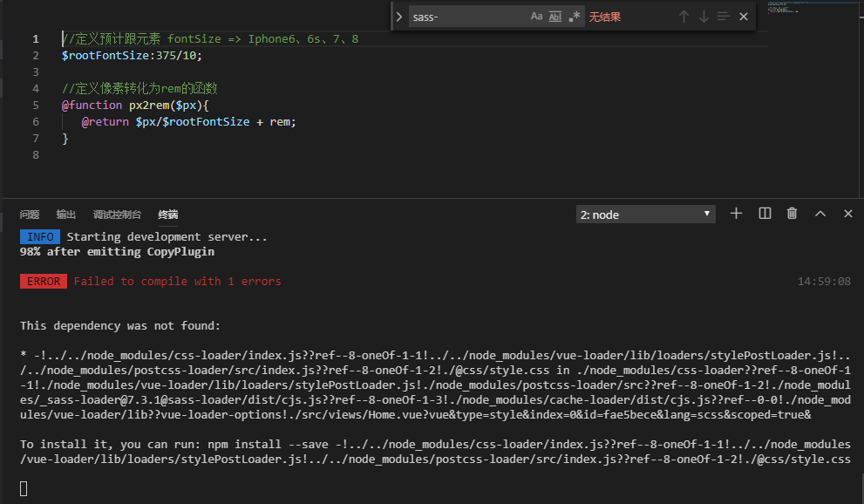The image size is (864, 504).
Task: Open the 调试控制台 (Debug Console) tab
Action: pos(117,215)
